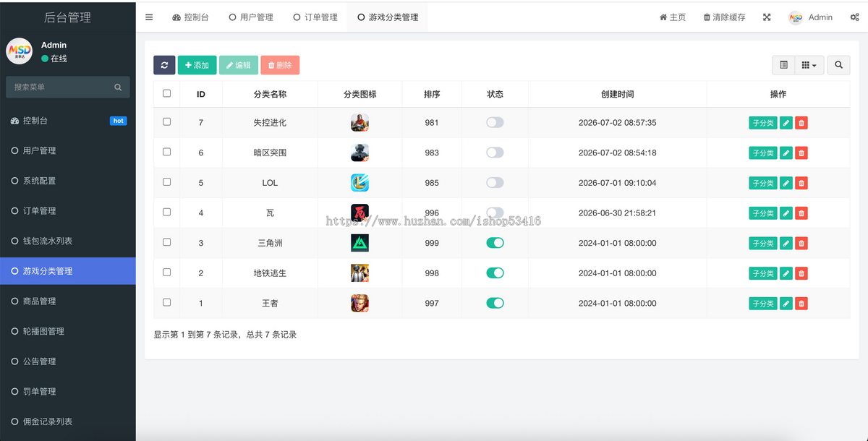The width and height of the screenshot is (868, 441).
Task: Disable the status switch for 三角洲
Action: [x=495, y=243]
